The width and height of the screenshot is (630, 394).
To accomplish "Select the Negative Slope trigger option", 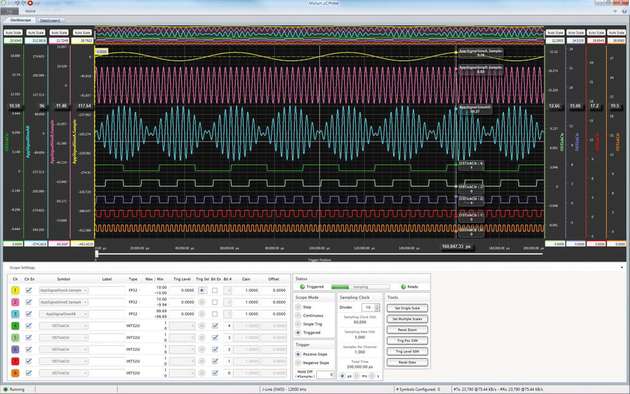I will [298, 363].
